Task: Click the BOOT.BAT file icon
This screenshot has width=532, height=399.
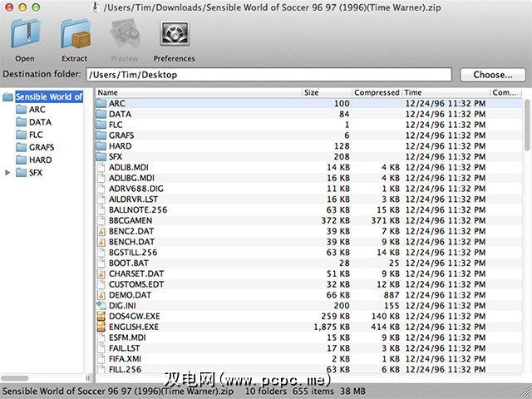Action: click(x=101, y=263)
